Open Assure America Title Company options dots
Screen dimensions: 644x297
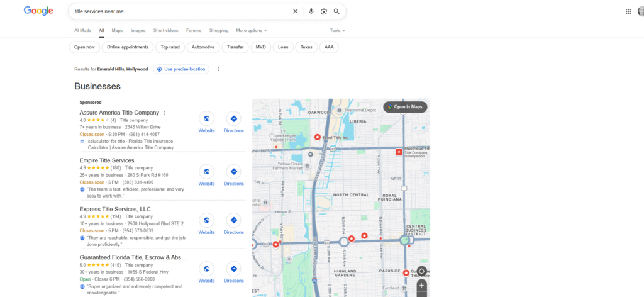pyautogui.click(x=165, y=113)
